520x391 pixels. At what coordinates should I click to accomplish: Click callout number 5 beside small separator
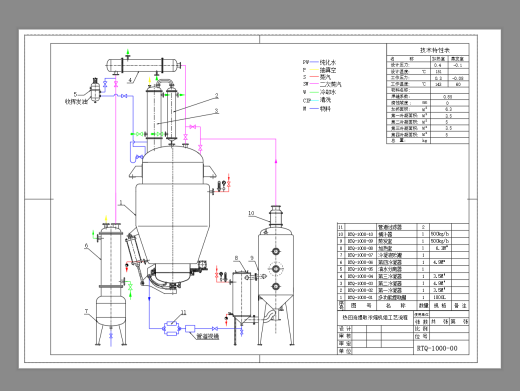75,94
